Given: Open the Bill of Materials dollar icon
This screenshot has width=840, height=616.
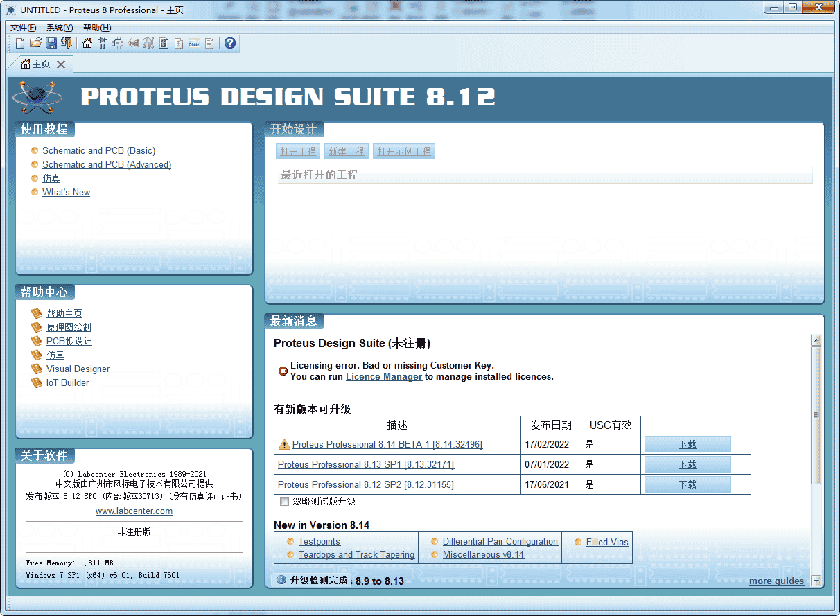Looking at the screenshot, I should tap(179, 44).
